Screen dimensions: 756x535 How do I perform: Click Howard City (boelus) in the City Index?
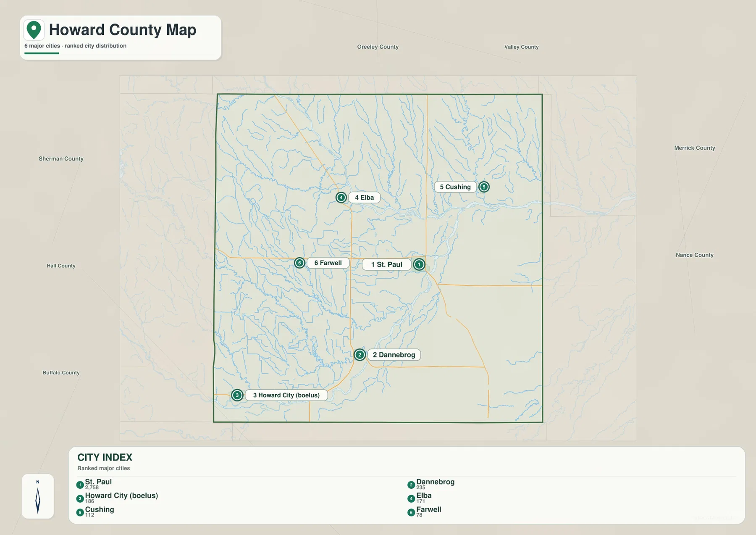pyautogui.click(x=121, y=495)
